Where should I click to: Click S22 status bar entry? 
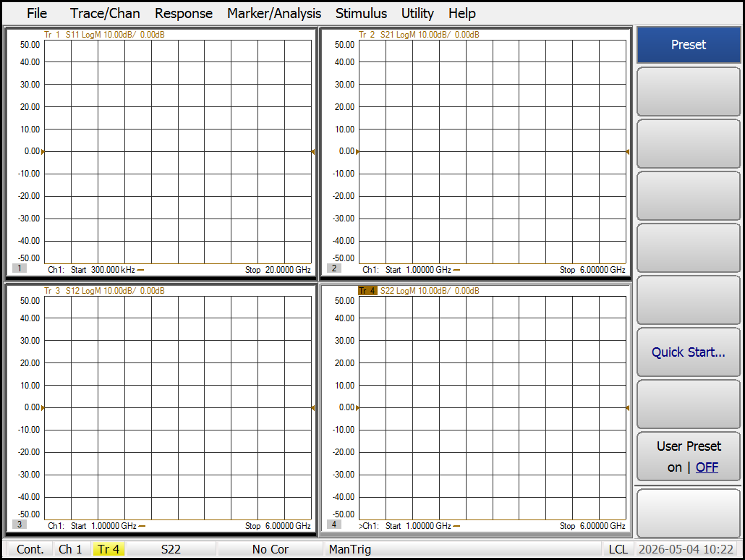tap(171, 549)
